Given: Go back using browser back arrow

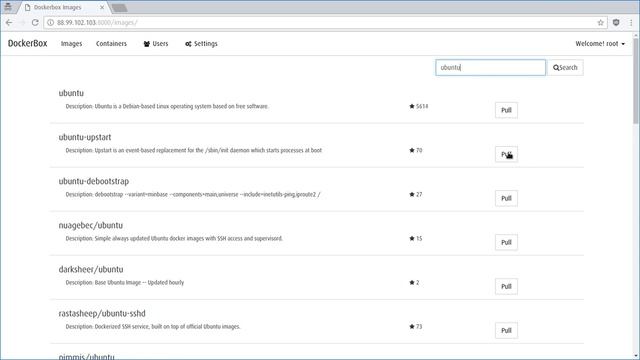Looking at the screenshot, I should [x=9, y=22].
